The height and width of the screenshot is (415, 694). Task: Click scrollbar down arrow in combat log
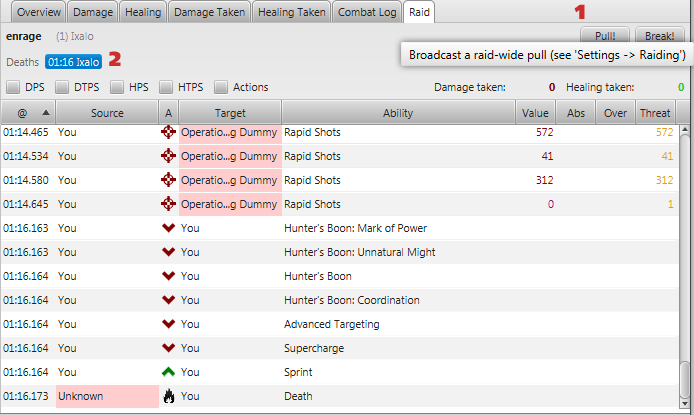685,403
